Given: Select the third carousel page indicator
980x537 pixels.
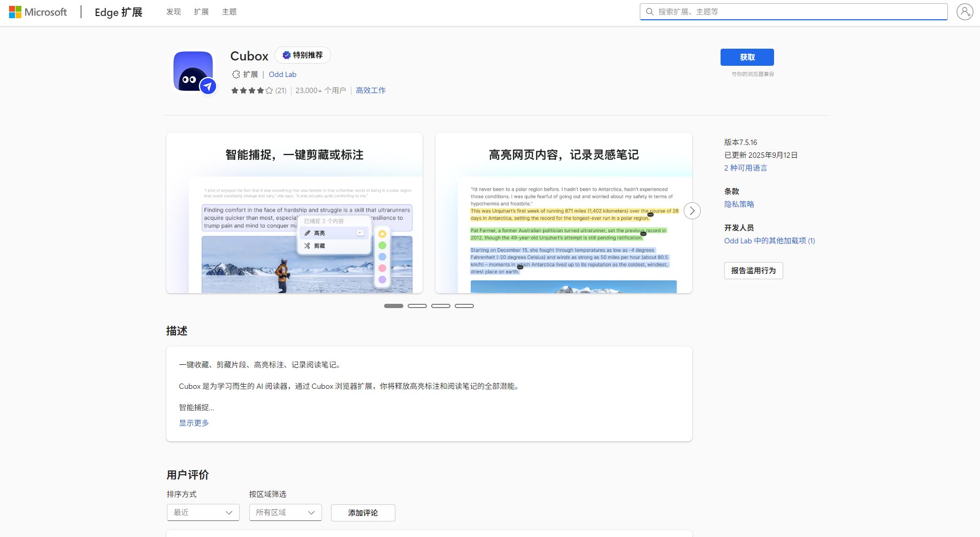Looking at the screenshot, I should pos(441,306).
